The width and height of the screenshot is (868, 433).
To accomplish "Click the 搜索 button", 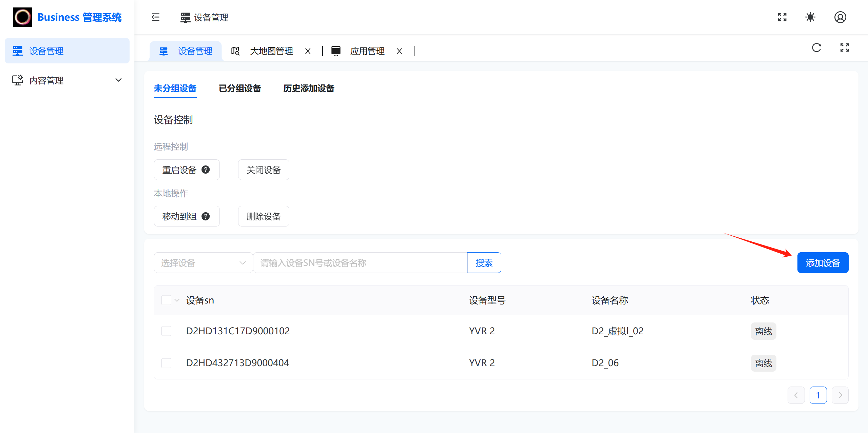I will (x=484, y=263).
